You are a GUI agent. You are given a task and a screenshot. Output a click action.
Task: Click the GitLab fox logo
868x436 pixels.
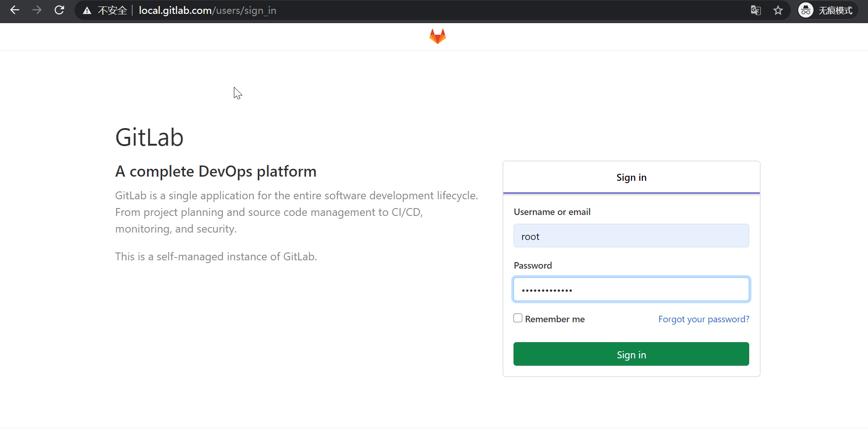pos(437,37)
